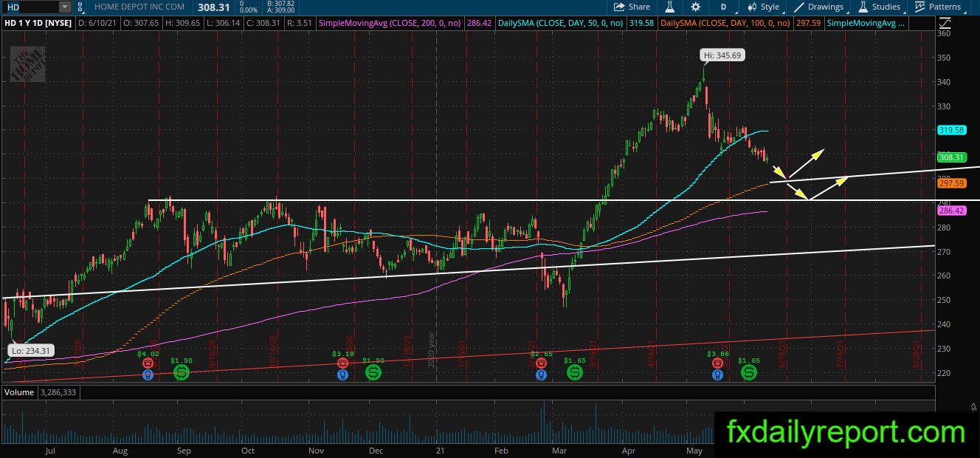The height and width of the screenshot is (458, 980).
Task: Click the Share arrow icon
Action: tap(620, 7)
